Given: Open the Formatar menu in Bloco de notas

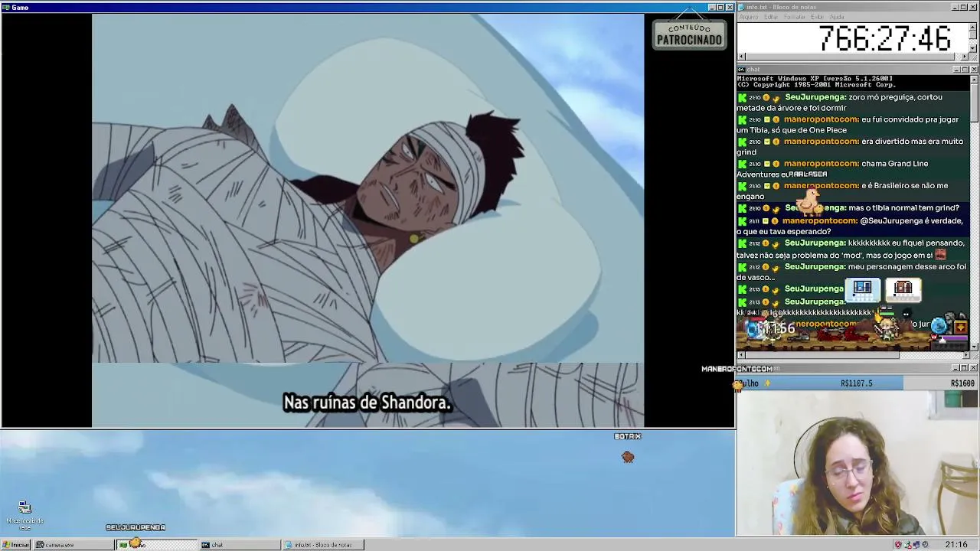Looking at the screenshot, I should [795, 17].
